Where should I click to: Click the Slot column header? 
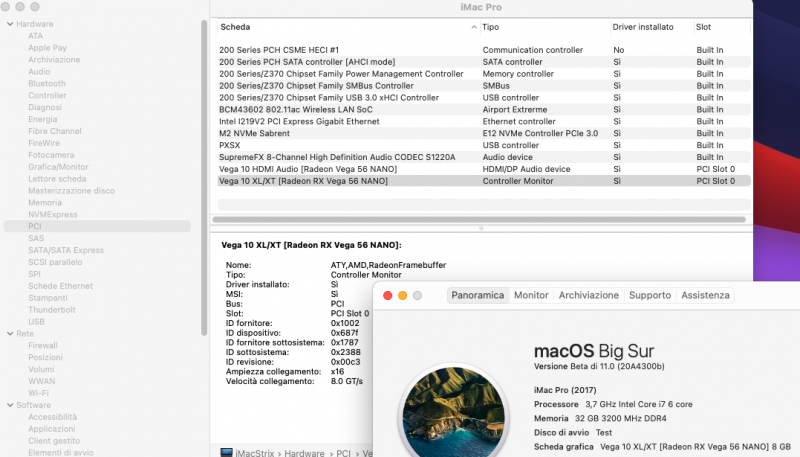click(x=703, y=27)
